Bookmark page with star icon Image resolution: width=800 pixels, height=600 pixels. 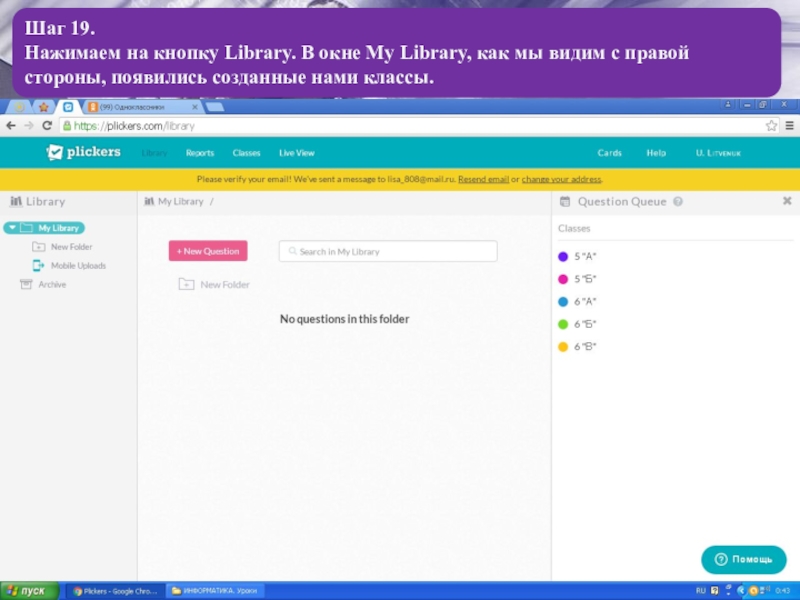(771, 126)
